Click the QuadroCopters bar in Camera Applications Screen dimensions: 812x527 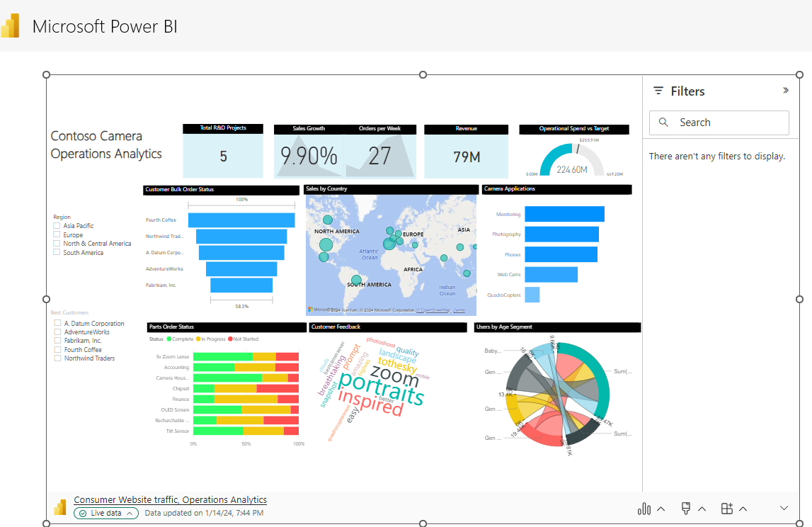pyautogui.click(x=532, y=295)
